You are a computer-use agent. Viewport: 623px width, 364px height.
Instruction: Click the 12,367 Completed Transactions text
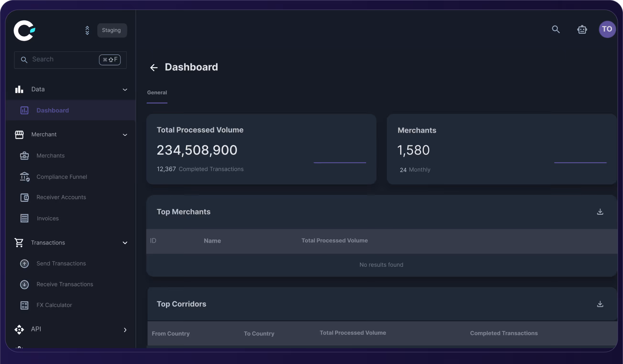coord(200,169)
